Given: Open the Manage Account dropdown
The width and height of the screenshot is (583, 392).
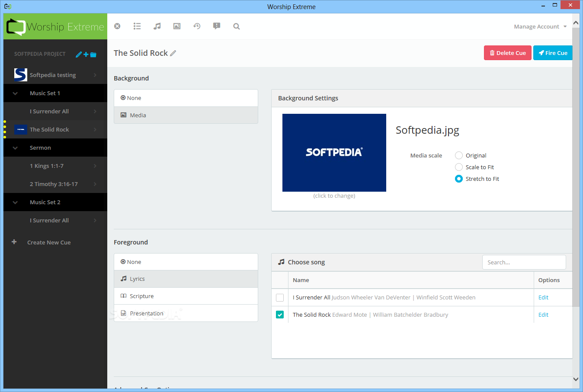Looking at the screenshot, I should point(540,26).
